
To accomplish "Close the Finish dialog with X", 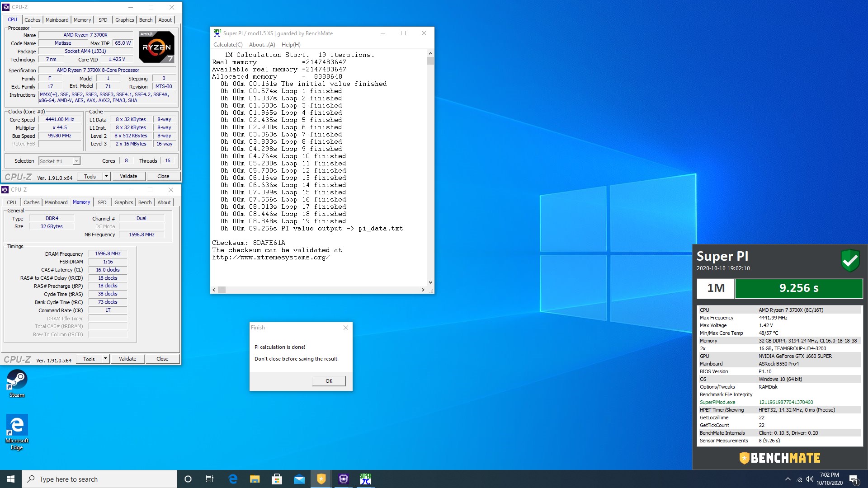I will [346, 328].
